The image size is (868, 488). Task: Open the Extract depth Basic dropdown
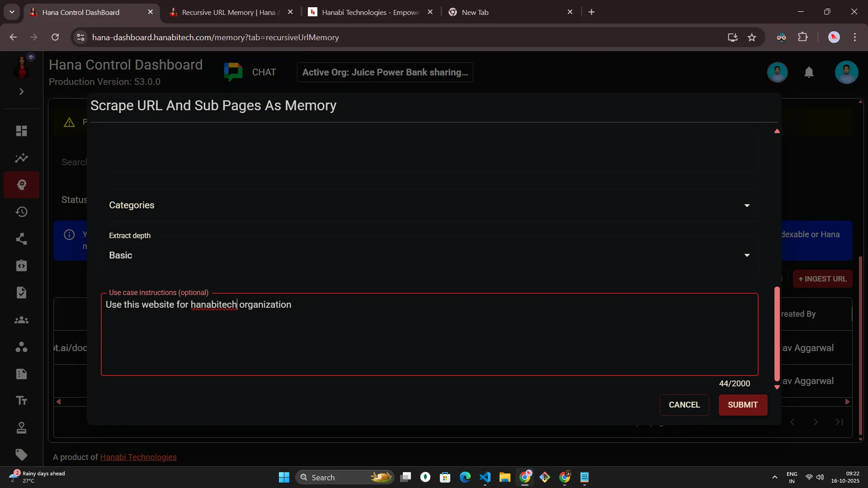[x=429, y=255]
